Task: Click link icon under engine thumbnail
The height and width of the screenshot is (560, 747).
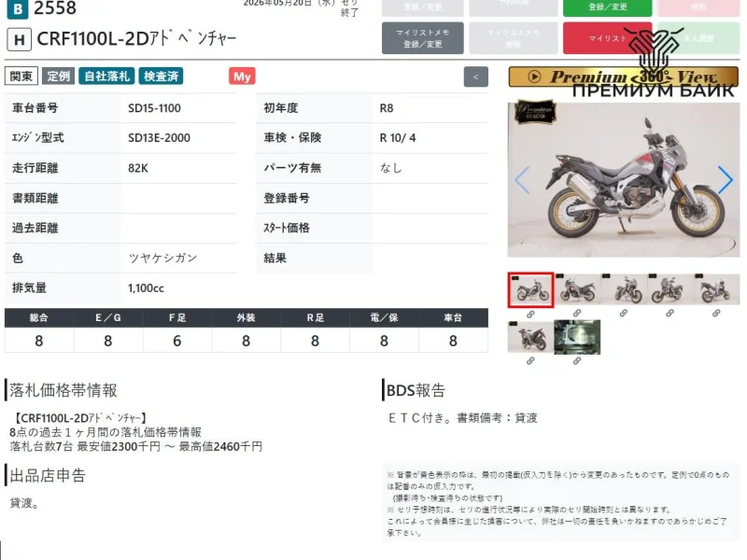Action: point(577,361)
